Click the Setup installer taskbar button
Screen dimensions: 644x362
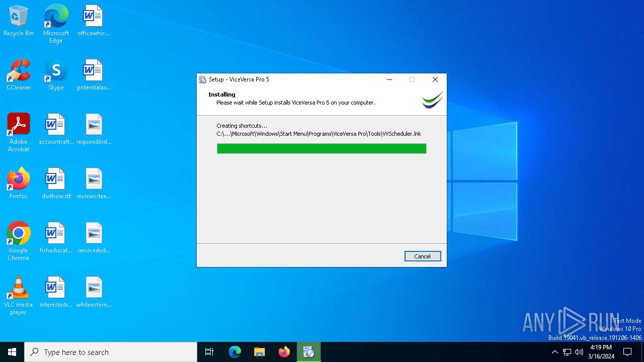tap(309, 352)
